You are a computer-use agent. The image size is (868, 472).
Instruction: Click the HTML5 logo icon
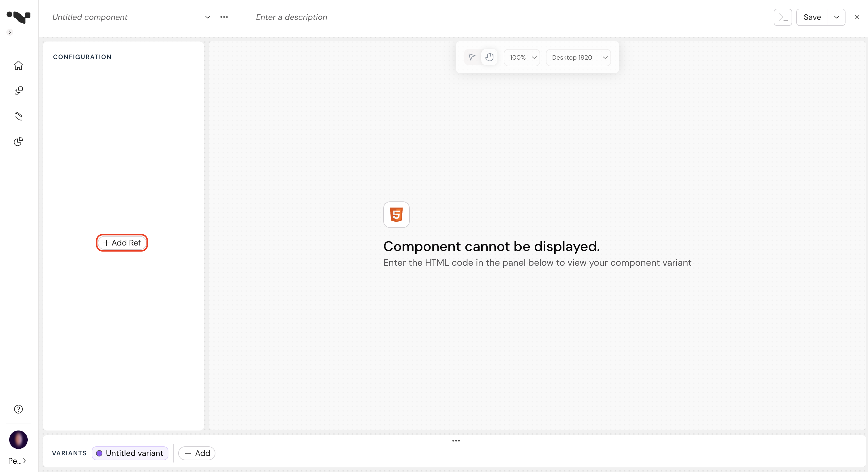(396, 214)
